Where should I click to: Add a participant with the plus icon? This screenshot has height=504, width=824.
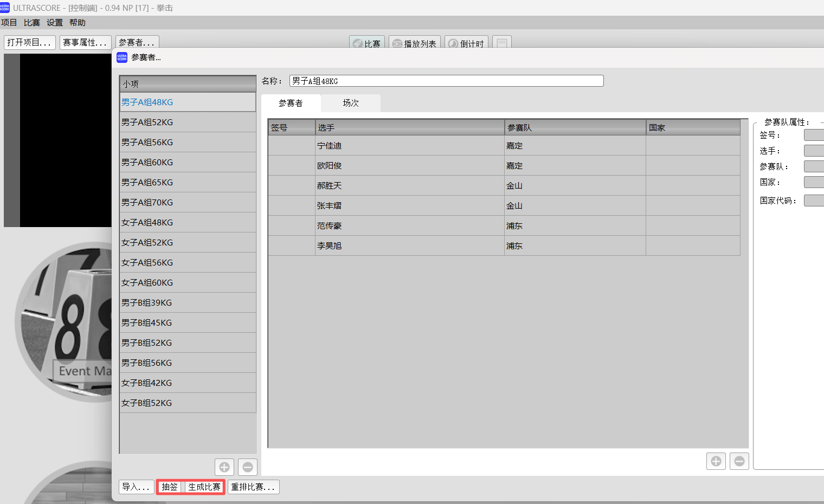pos(716,461)
